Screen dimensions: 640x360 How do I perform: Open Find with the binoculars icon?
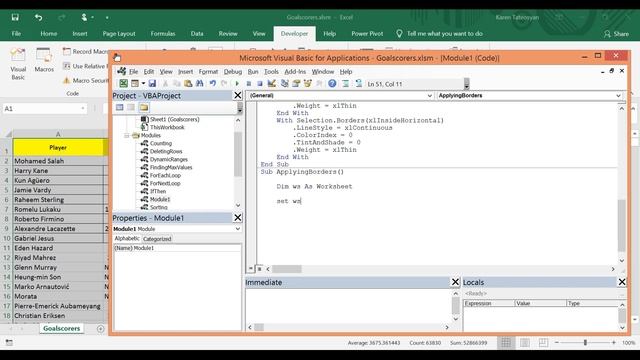pyautogui.click(x=200, y=83)
